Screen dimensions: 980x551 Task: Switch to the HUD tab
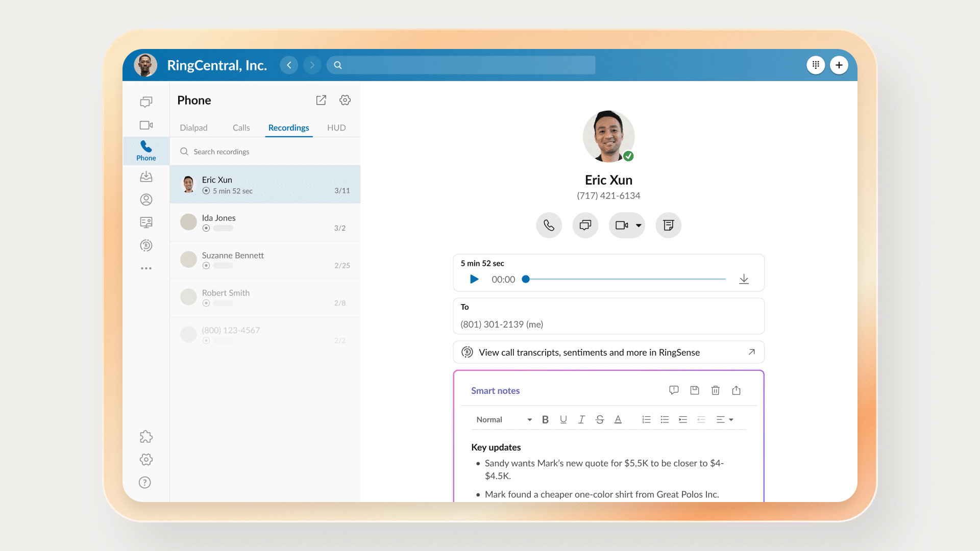tap(336, 128)
